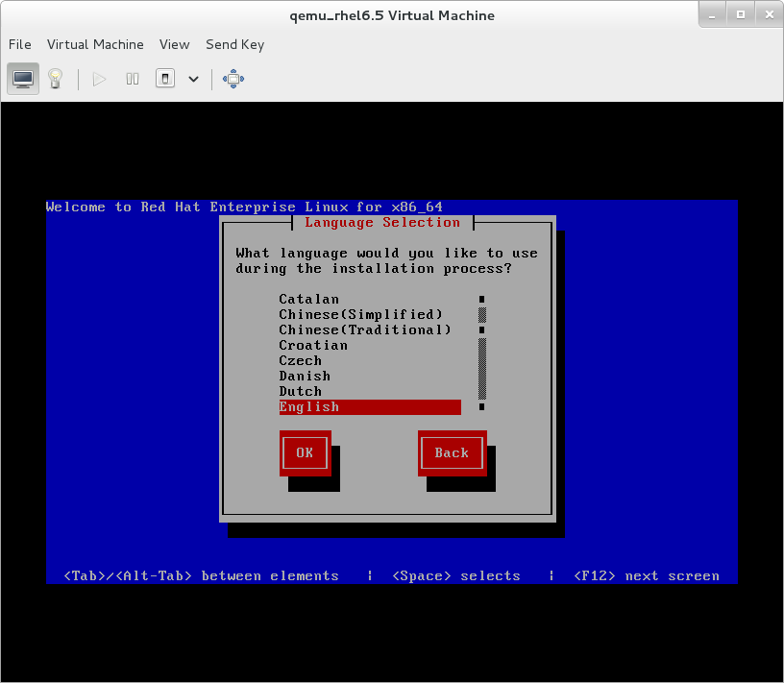The height and width of the screenshot is (683, 784).
Task: Select highlighted English language entry
Action: pos(370,407)
